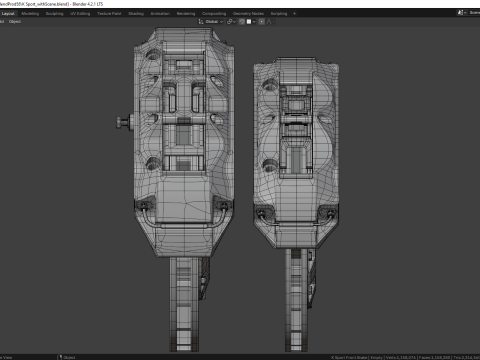The height and width of the screenshot is (360, 480).
Task: Click the scene statistics text in status bar
Action: tap(405, 357)
